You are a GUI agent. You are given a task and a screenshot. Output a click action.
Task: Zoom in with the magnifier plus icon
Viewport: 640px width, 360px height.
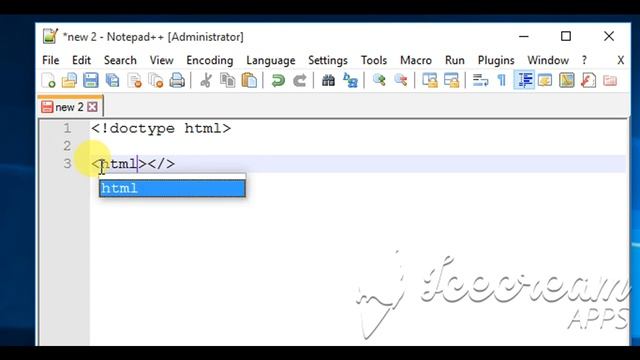point(379,80)
